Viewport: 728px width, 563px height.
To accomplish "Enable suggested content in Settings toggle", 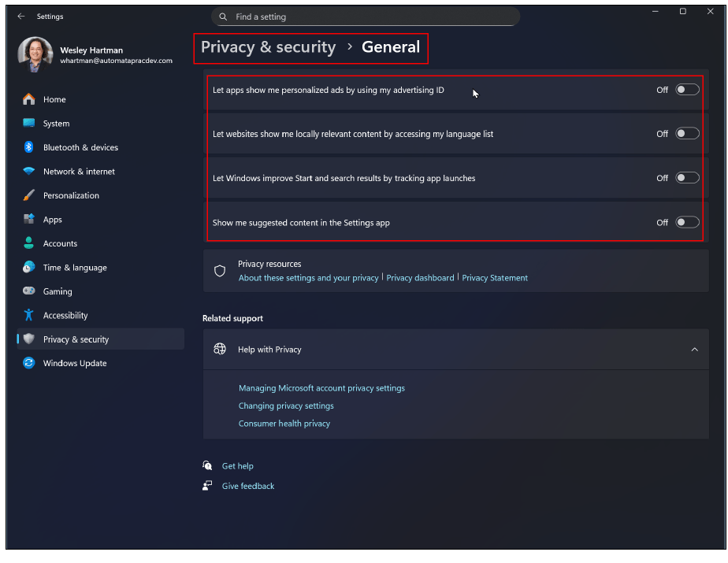I will click(x=687, y=222).
